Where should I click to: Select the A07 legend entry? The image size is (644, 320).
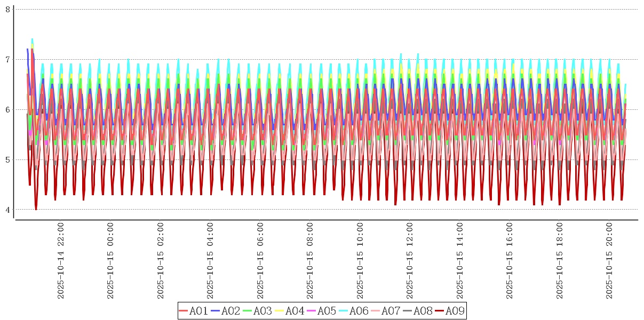click(x=391, y=311)
